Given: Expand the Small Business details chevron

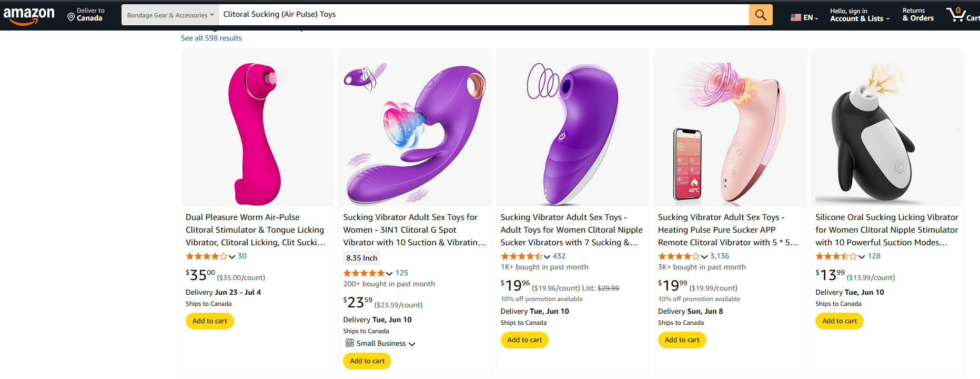Looking at the screenshot, I should click(413, 343).
